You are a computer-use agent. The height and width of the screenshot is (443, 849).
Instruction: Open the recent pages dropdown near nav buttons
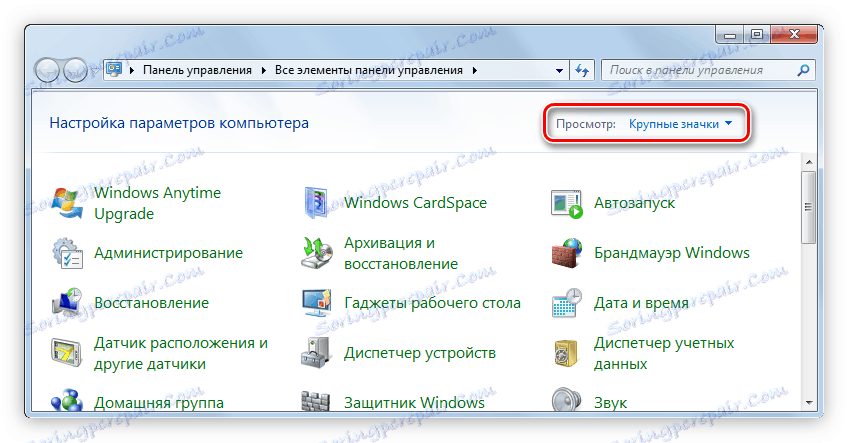pos(95,70)
